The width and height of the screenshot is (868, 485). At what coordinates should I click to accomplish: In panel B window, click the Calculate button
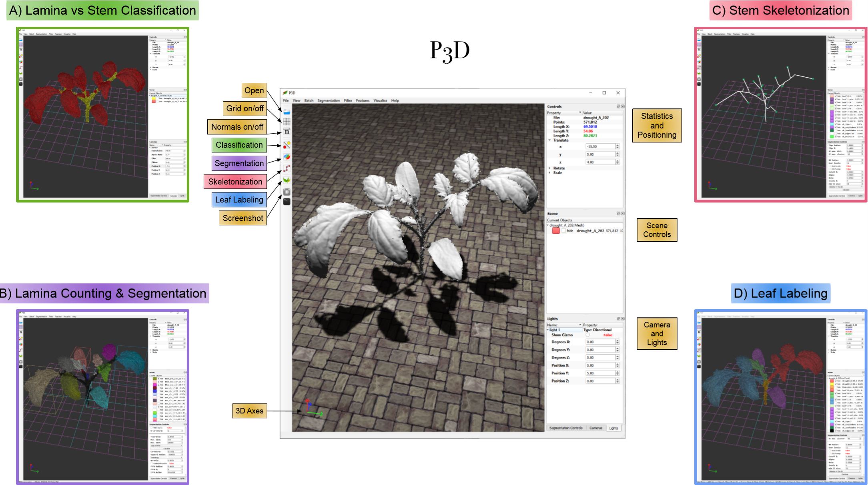(166, 449)
